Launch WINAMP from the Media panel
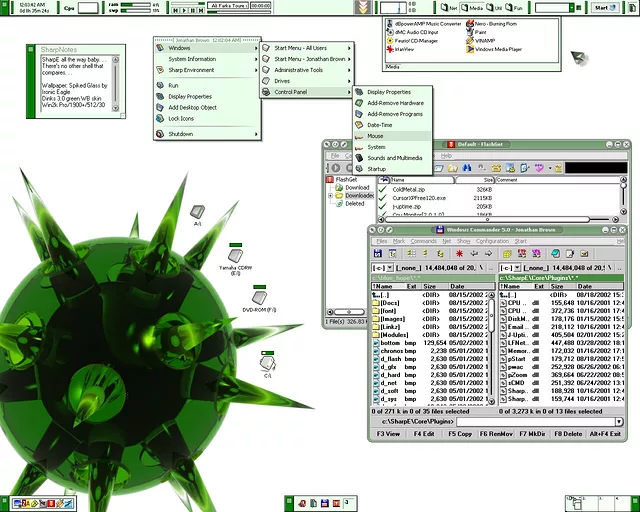Viewport: 640px width, 512px height. tap(486, 40)
